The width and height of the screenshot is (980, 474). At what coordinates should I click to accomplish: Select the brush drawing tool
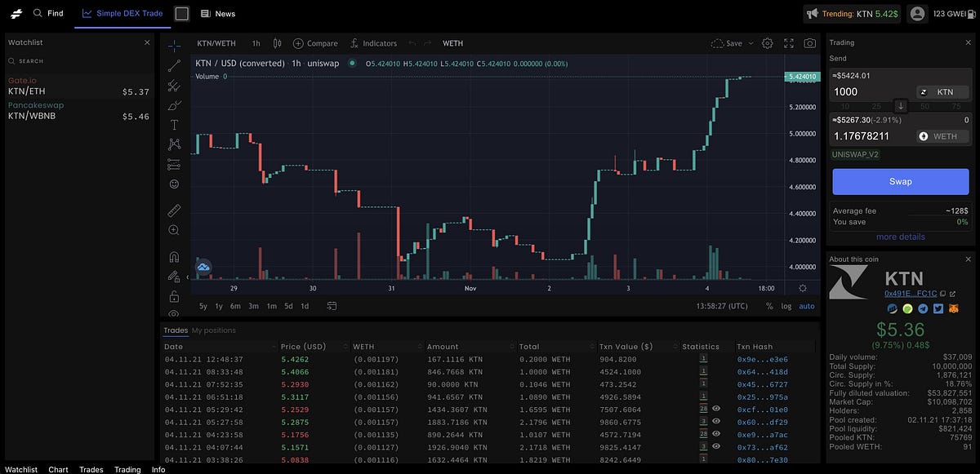click(174, 105)
